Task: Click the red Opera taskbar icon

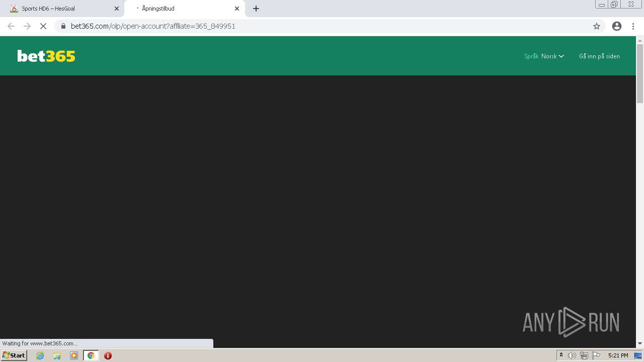Action: point(108,355)
